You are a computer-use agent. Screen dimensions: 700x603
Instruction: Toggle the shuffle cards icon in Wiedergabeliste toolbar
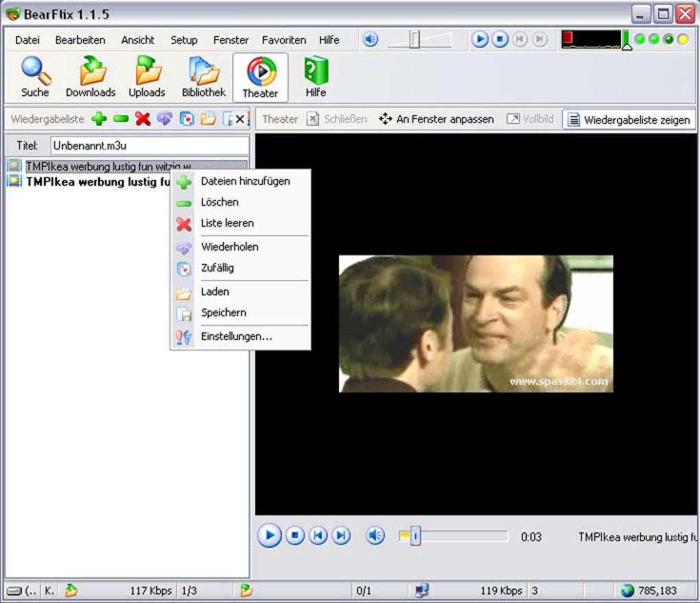click(187, 119)
